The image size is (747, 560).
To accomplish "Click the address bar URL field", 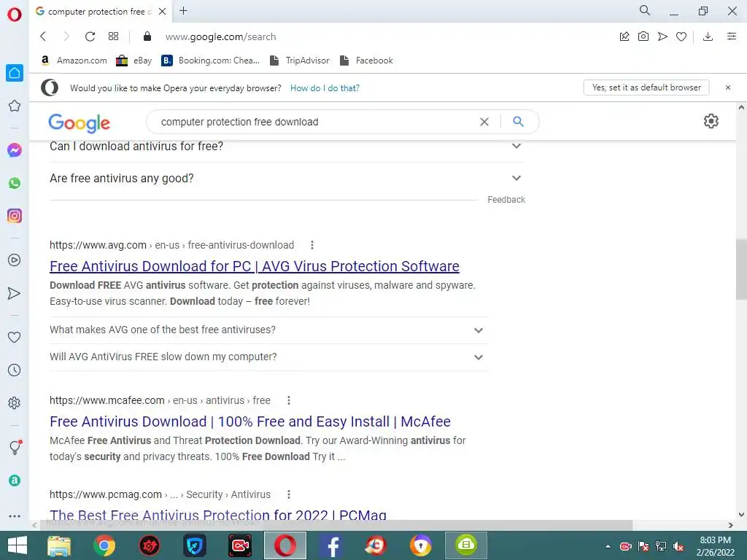I will click(220, 36).
